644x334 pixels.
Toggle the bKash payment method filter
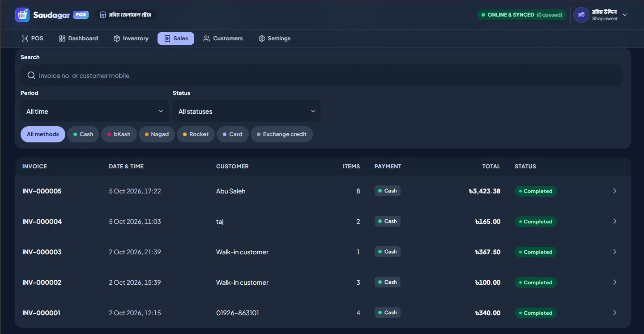119,134
